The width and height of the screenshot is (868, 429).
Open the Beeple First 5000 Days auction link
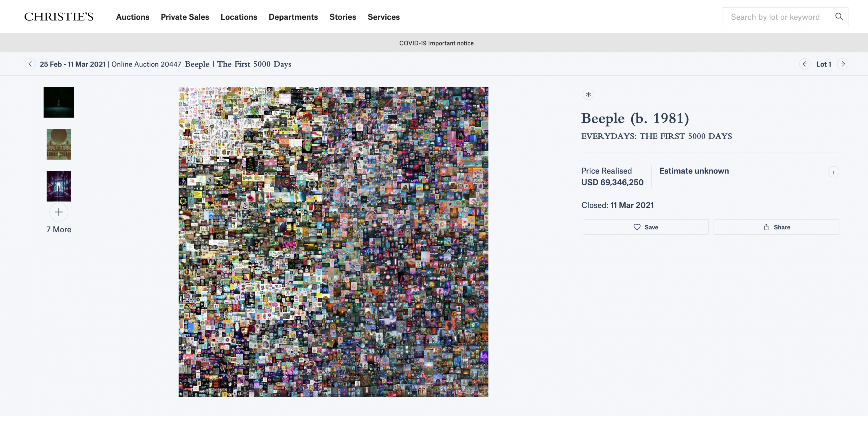pyautogui.click(x=238, y=64)
